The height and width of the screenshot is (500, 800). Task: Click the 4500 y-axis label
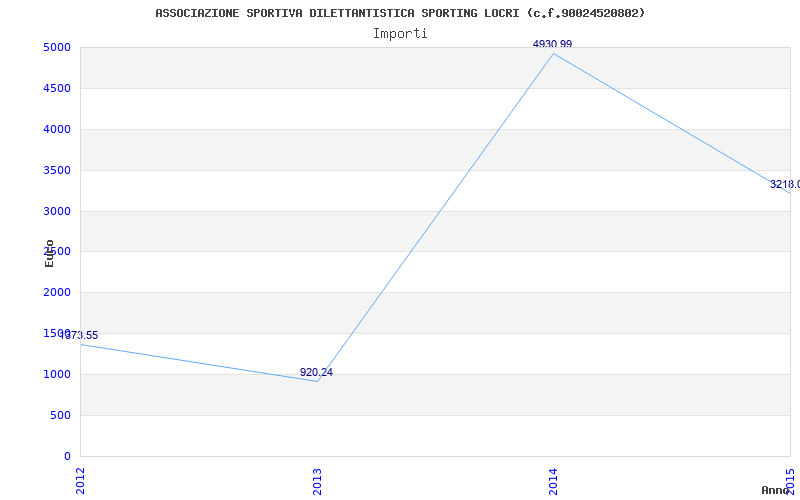(57, 89)
